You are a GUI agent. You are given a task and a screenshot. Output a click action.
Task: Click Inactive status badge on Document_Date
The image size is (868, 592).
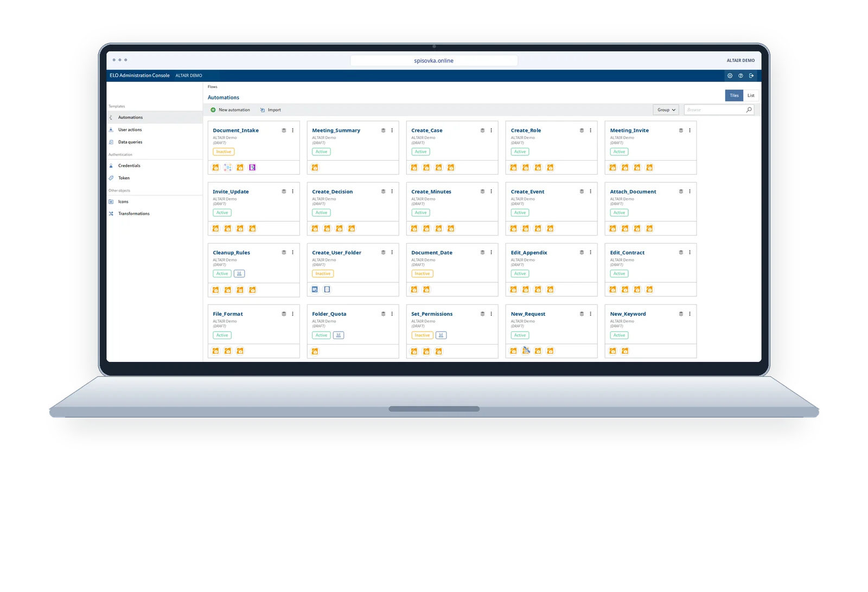(422, 273)
